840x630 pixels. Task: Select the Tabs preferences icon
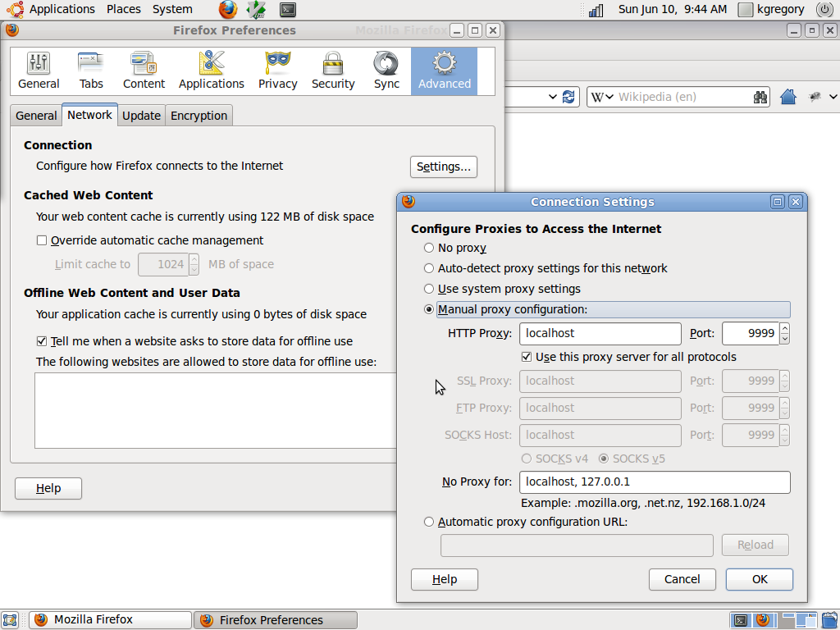tap(90, 70)
